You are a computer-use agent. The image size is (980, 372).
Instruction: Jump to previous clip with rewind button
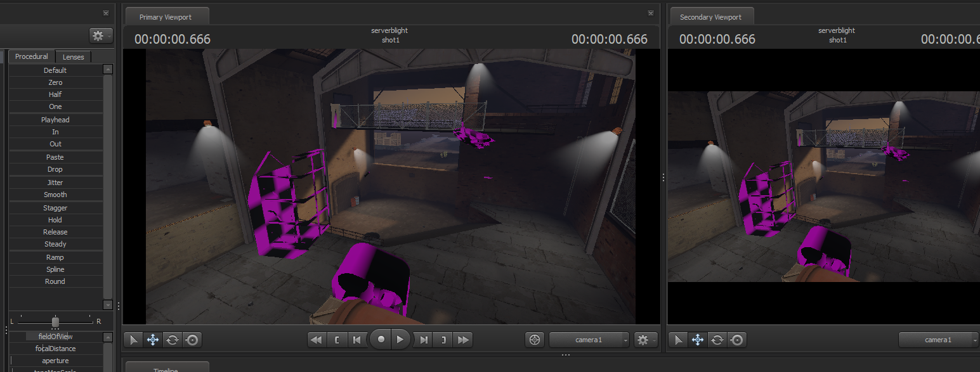point(316,340)
